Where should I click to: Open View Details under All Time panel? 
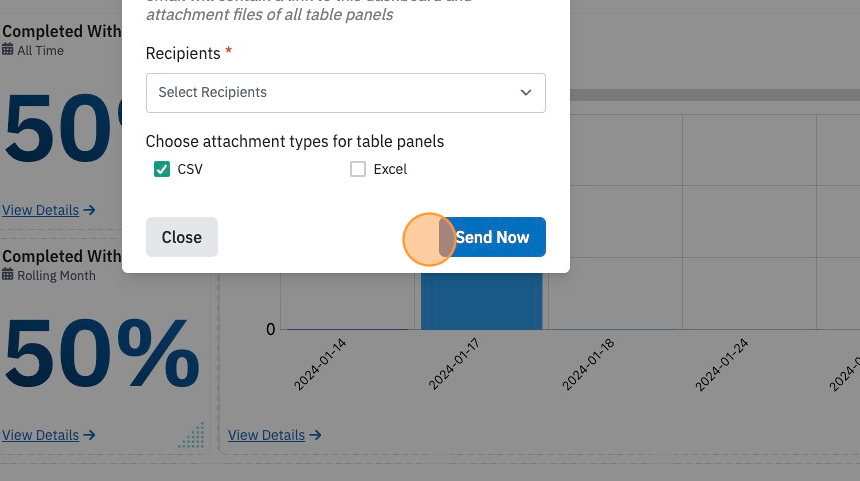41,210
